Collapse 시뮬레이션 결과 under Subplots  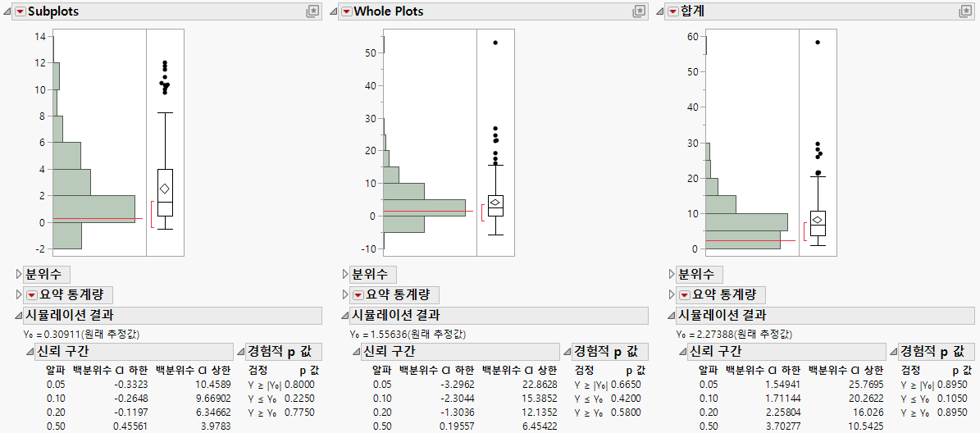click(18, 315)
